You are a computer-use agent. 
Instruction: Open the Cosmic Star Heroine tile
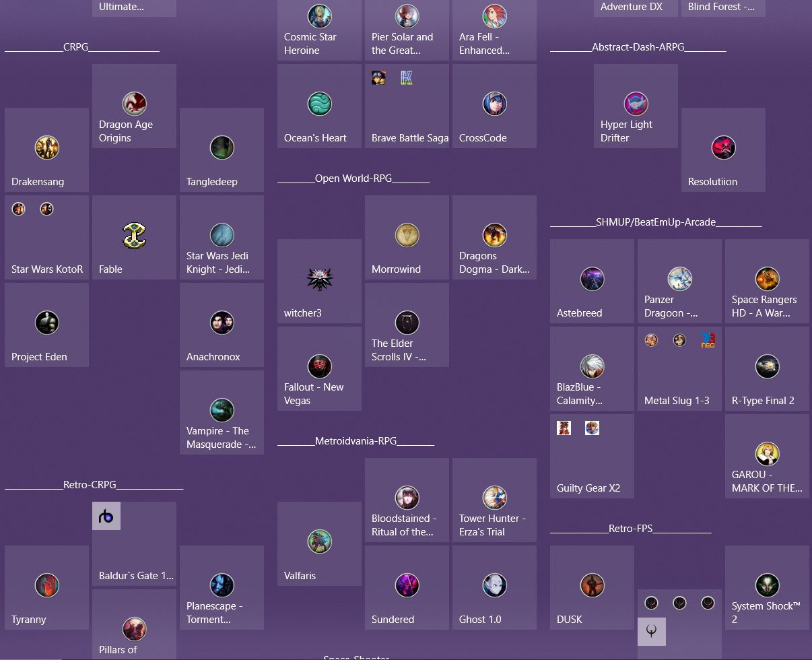319,30
